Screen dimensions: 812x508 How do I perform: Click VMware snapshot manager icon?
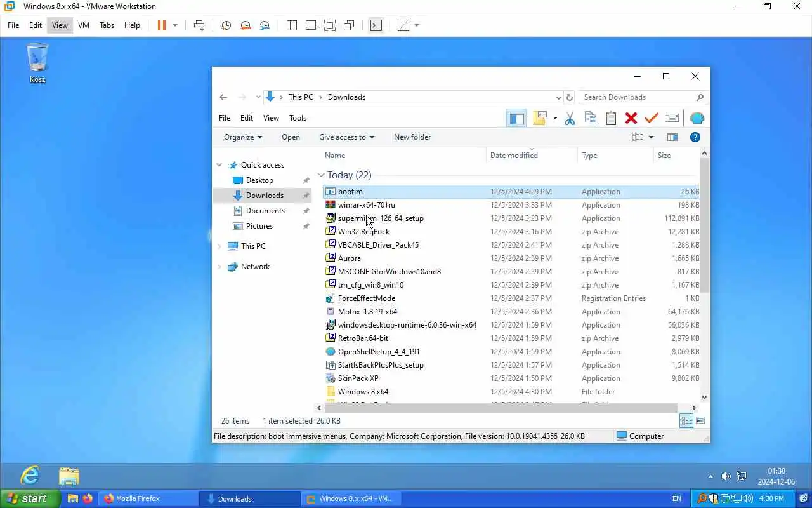click(x=265, y=25)
